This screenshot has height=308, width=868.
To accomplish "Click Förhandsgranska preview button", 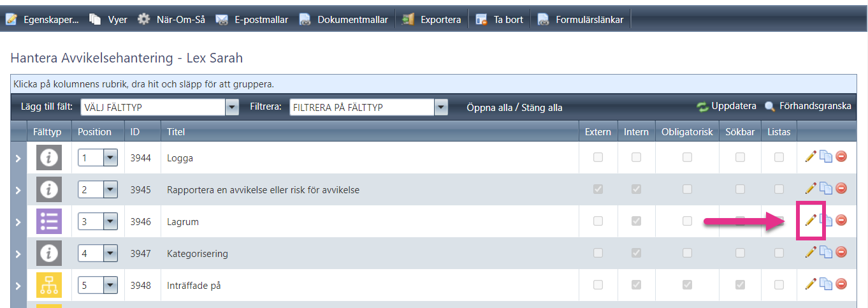I will pyautogui.click(x=807, y=106).
